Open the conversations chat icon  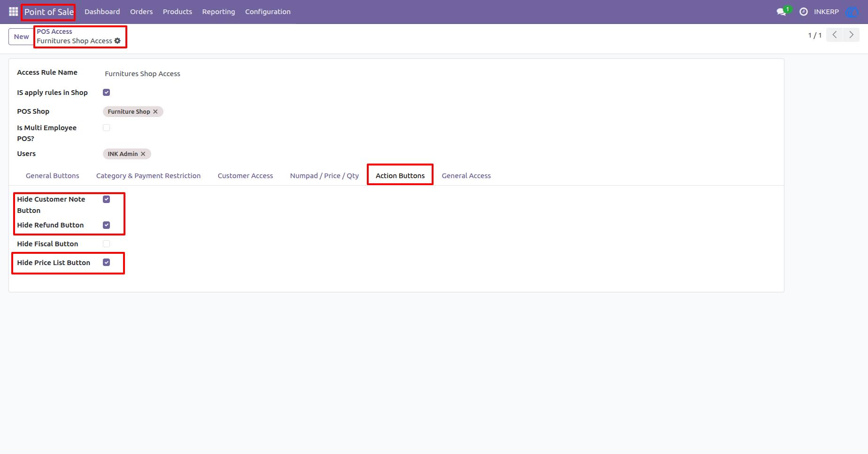782,12
